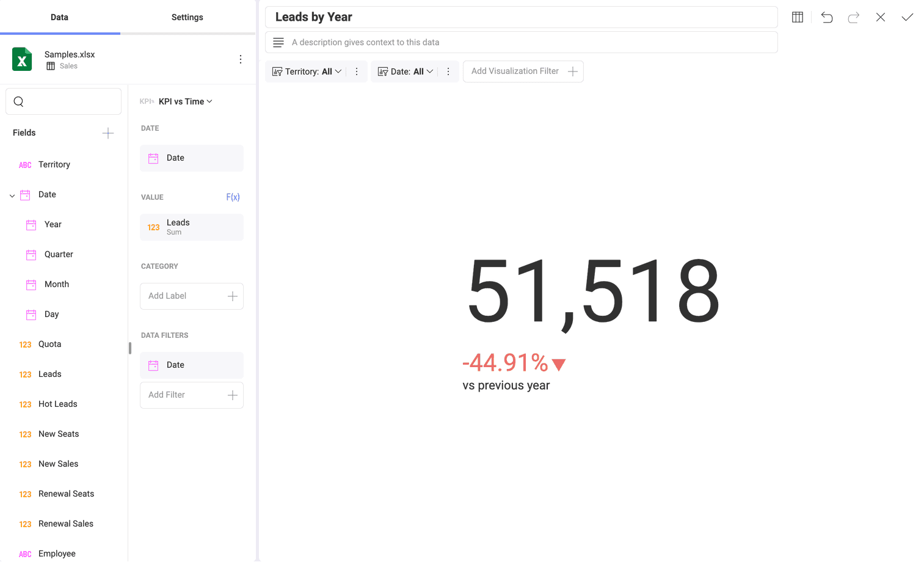Click the 123 icon beside Quota
The image size is (924, 573).
[25, 345]
